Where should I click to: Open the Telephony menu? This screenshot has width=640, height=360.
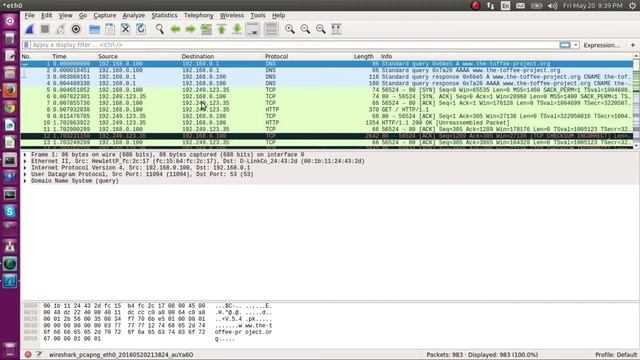pos(198,15)
